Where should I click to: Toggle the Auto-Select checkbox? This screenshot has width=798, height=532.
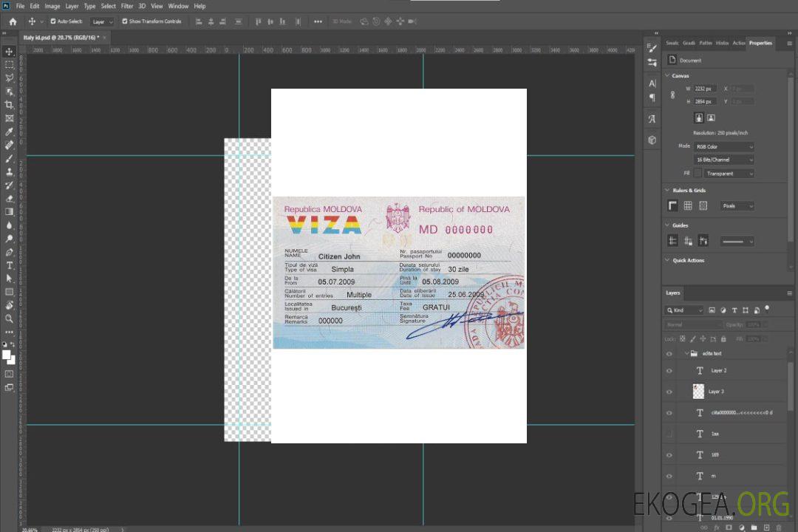(53, 21)
